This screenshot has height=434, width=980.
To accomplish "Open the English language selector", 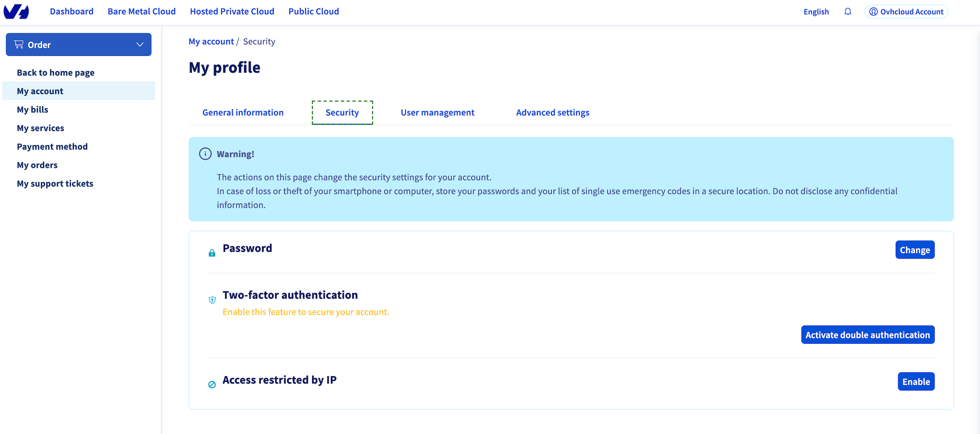I will pyautogui.click(x=816, y=11).
